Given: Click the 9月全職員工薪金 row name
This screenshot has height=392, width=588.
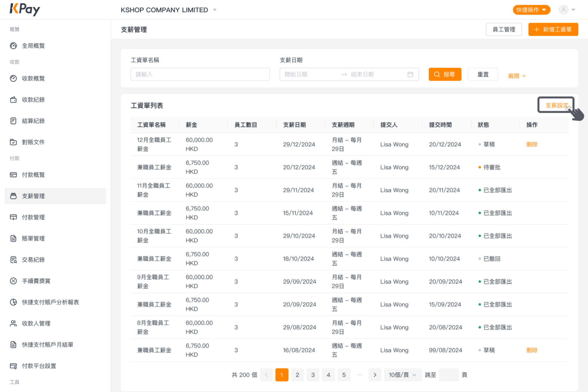Looking at the screenshot, I should [x=153, y=281].
